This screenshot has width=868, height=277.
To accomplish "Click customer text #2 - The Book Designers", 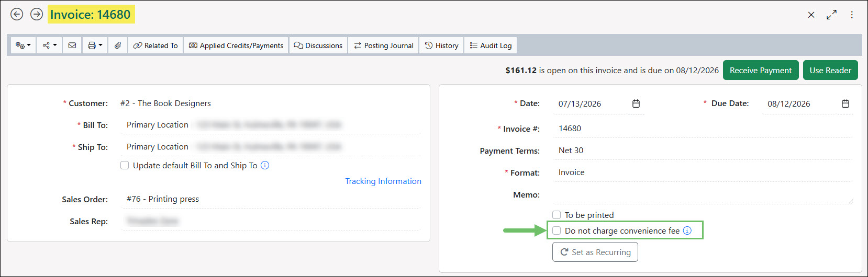I will [x=165, y=103].
